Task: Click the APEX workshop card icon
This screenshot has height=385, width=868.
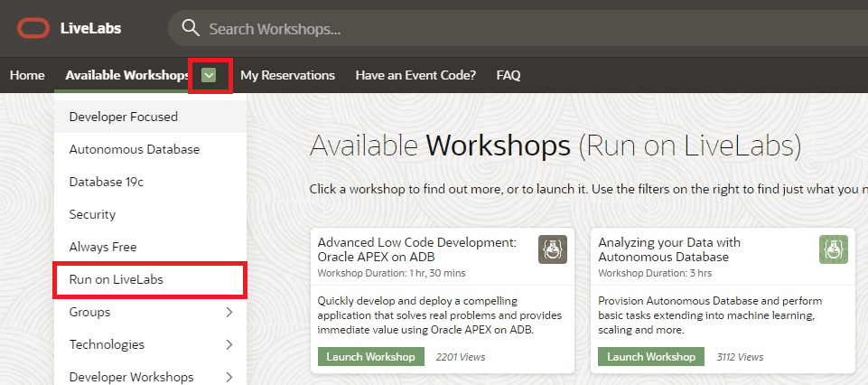Action: click(552, 249)
